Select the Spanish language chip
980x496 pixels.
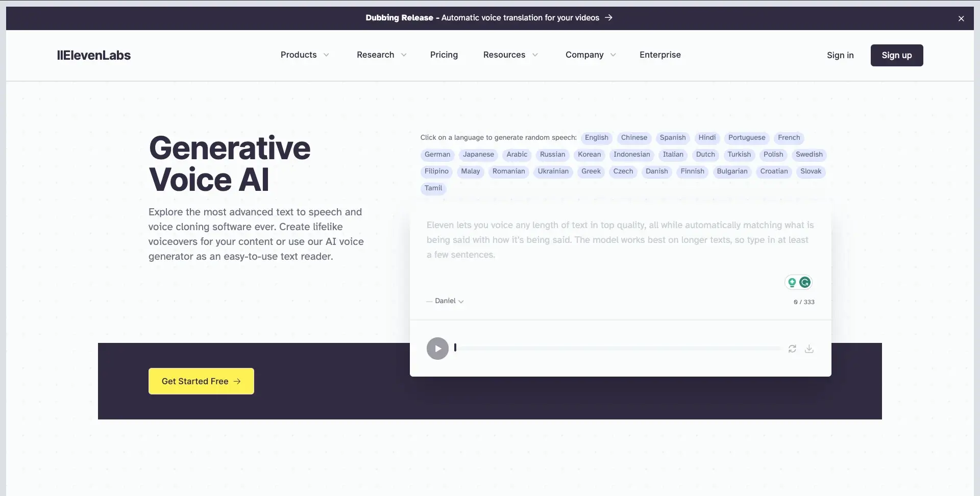click(x=673, y=138)
